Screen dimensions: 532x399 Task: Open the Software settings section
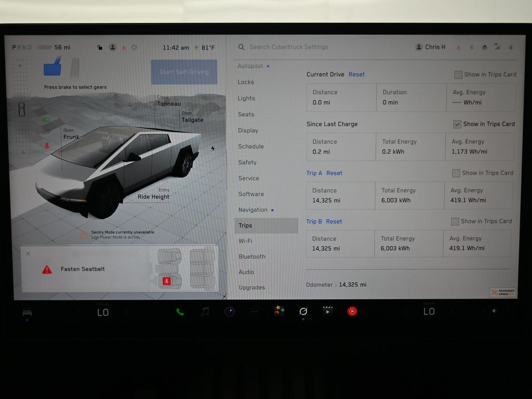tap(251, 194)
